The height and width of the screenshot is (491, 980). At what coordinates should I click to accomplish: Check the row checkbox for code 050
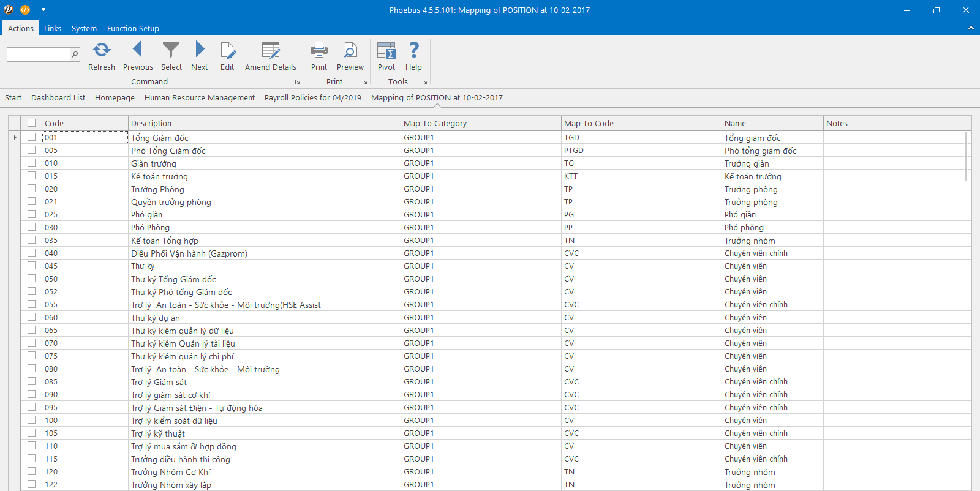coord(31,279)
